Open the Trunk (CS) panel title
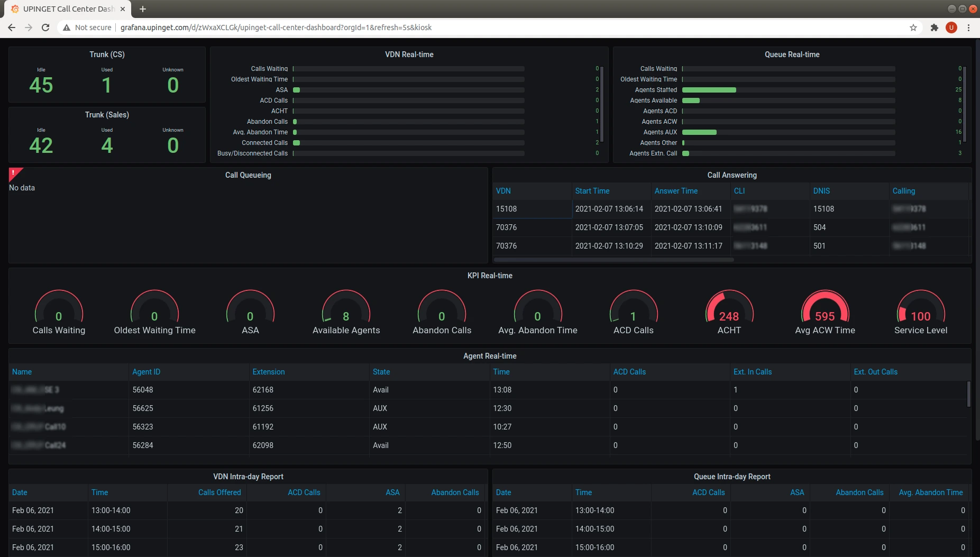Image resolution: width=980 pixels, height=557 pixels. click(x=107, y=54)
